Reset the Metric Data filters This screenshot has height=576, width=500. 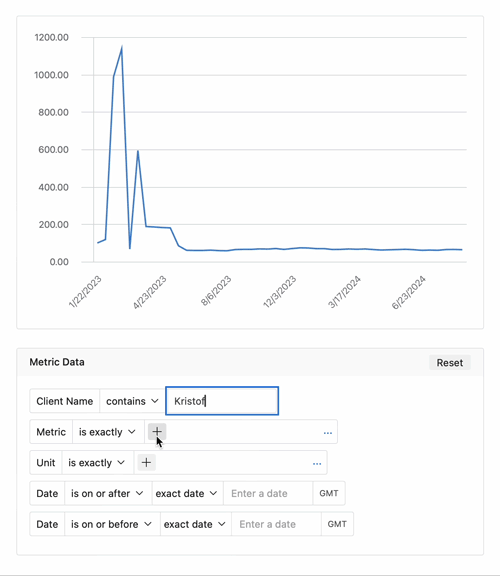coord(450,363)
